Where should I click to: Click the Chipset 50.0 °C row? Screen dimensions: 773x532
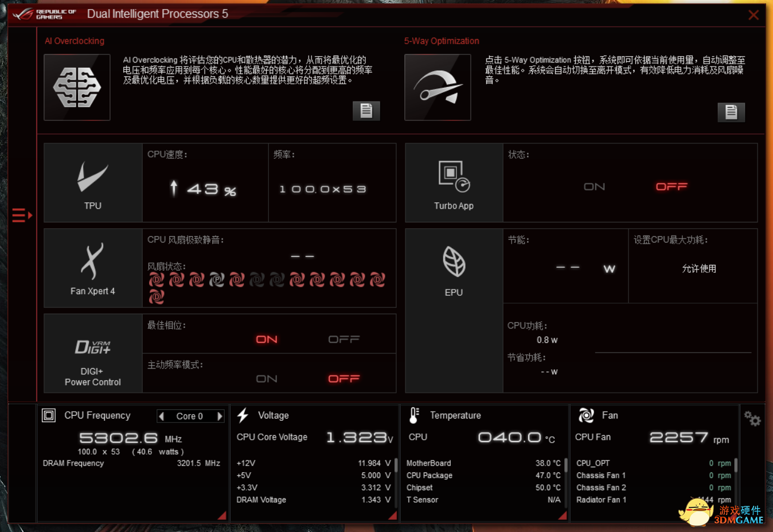click(x=483, y=488)
